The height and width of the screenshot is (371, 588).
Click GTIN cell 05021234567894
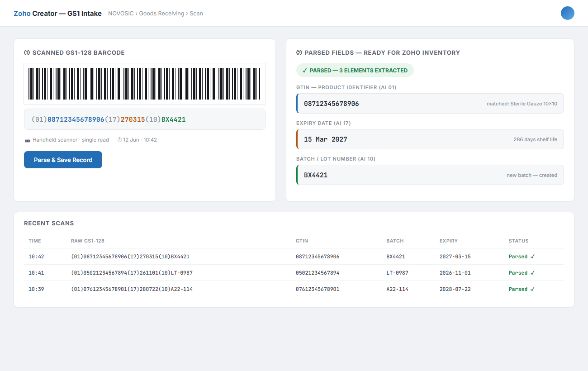[x=318, y=273]
